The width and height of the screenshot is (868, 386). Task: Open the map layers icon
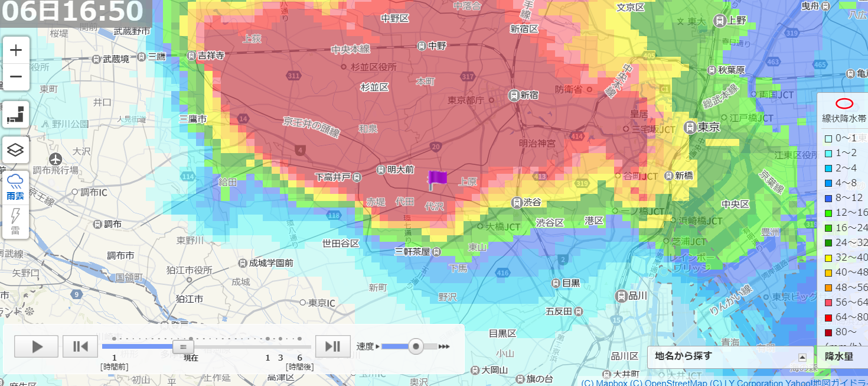(x=16, y=150)
